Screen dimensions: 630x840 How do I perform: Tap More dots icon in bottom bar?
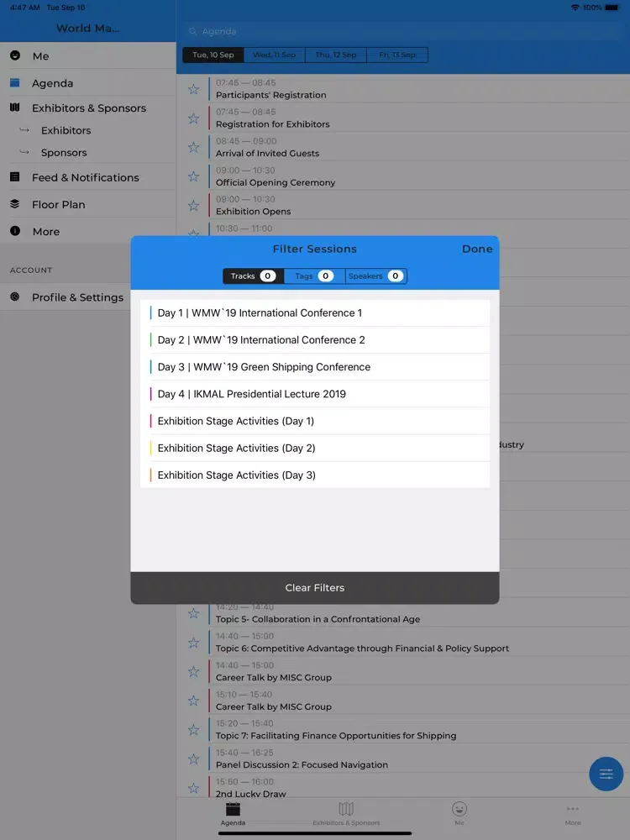[x=573, y=809]
